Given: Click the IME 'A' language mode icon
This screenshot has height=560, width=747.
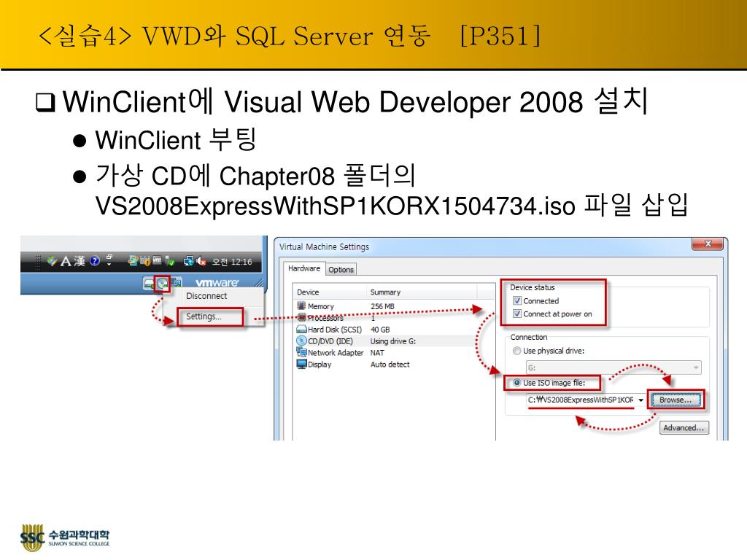Looking at the screenshot, I should pos(66,261).
